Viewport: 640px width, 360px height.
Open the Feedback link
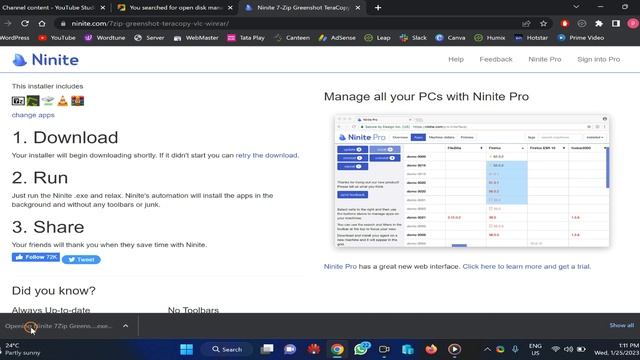(x=496, y=59)
